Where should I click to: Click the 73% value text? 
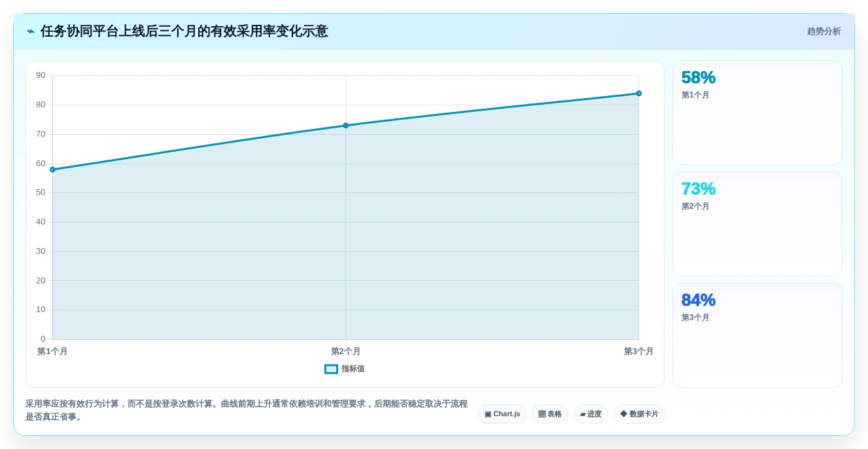coord(699,189)
